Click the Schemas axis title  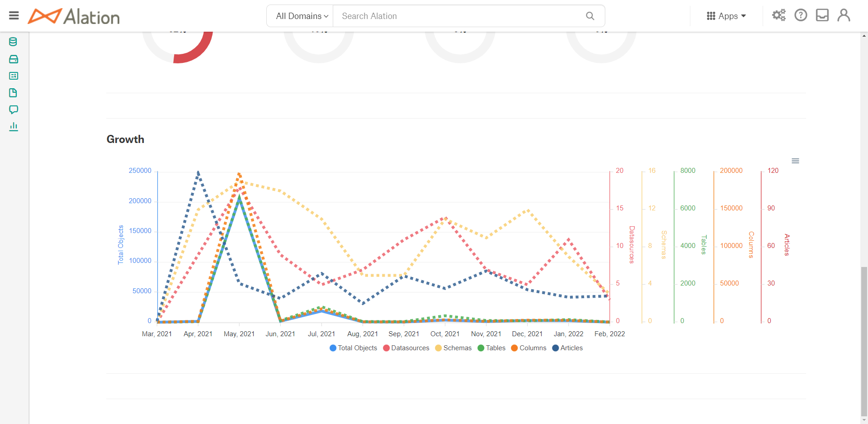click(664, 245)
